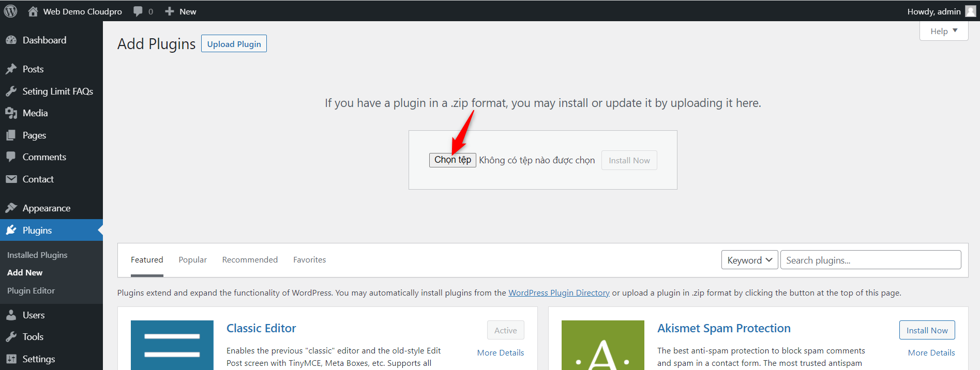This screenshot has height=370, width=980.
Task: Click the Users icon in sidebar
Action: (11, 315)
